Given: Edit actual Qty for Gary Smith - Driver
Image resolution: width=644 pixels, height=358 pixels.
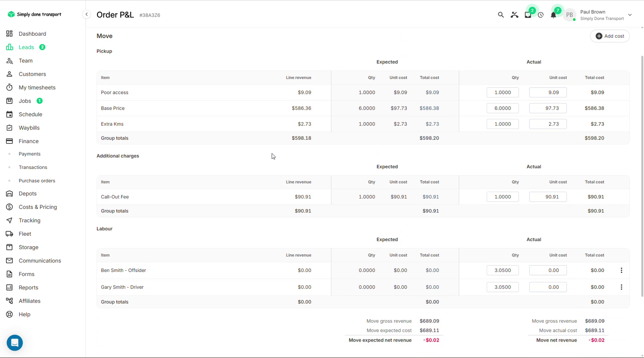Looking at the screenshot, I should [x=502, y=287].
